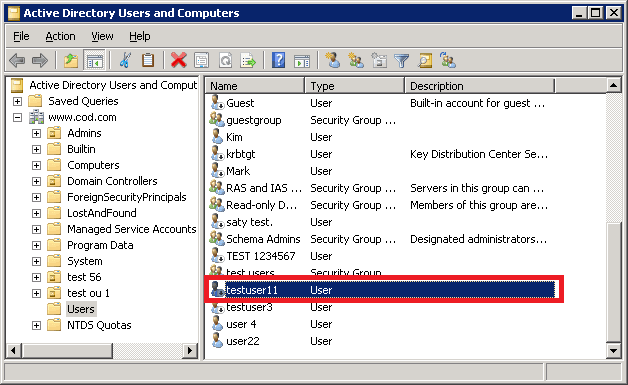Sort by the Description column header

point(480,86)
